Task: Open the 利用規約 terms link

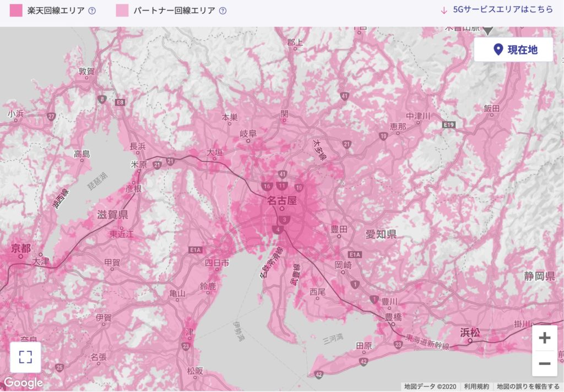Action: 476,386
